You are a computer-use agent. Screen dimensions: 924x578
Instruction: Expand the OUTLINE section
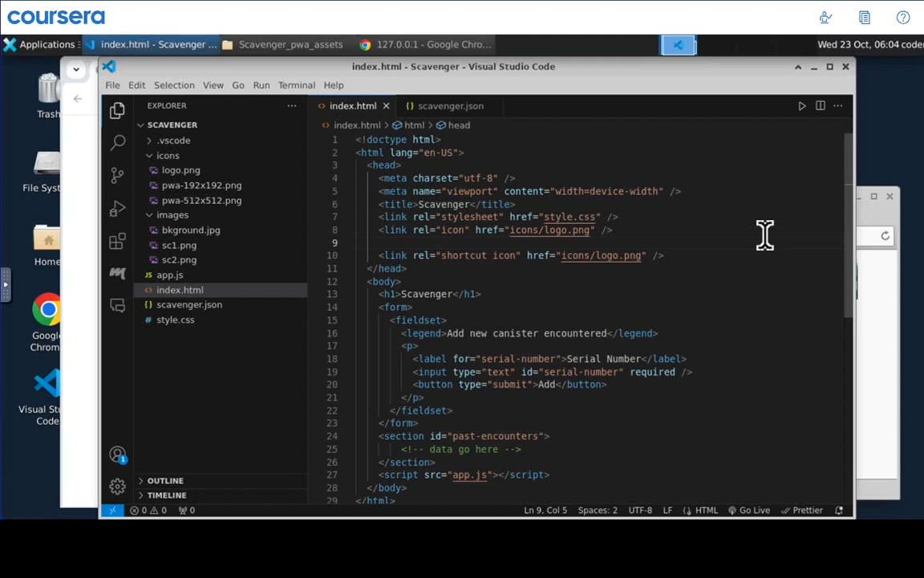[x=165, y=481]
